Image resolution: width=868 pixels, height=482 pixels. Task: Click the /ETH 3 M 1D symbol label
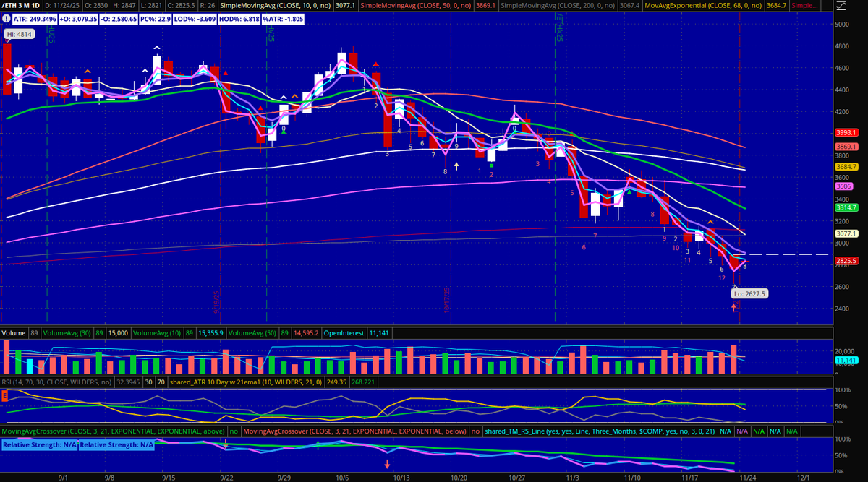23,6
